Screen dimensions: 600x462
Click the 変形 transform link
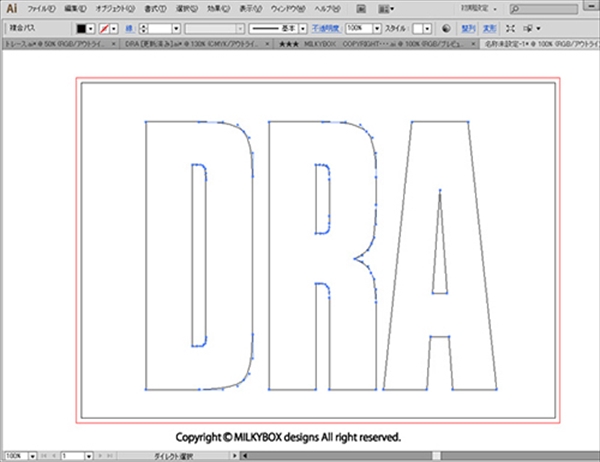tap(489, 28)
